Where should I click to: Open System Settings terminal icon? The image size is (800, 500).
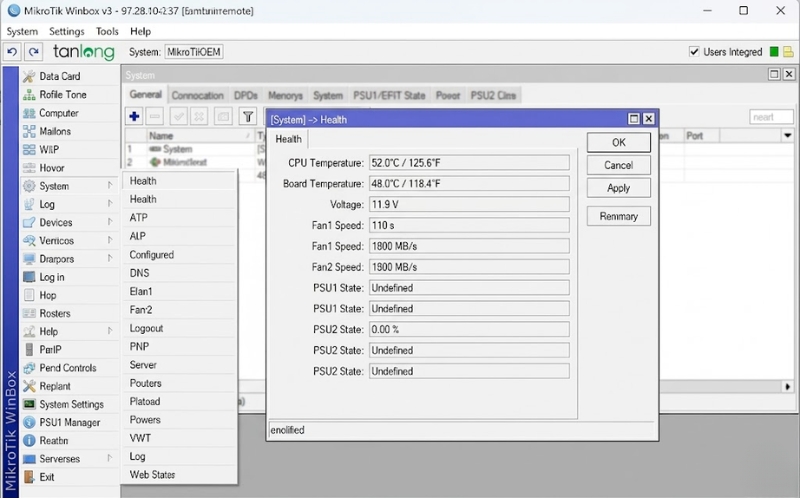(x=30, y=404)
